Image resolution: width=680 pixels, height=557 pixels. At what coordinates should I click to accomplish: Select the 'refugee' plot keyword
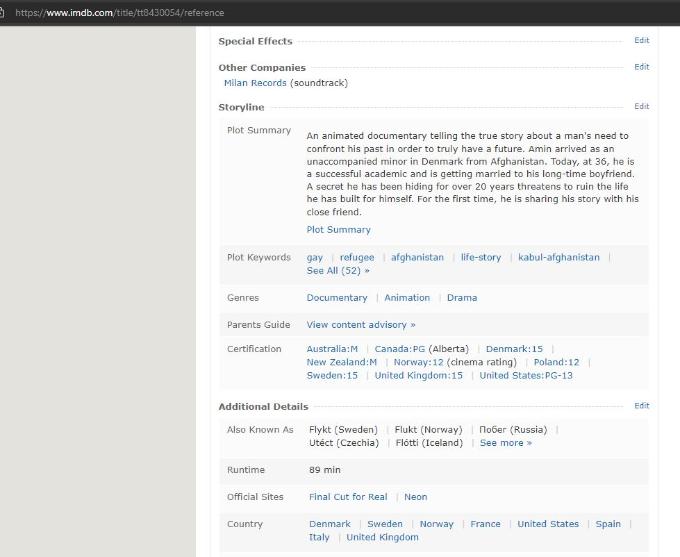(356, 257)
